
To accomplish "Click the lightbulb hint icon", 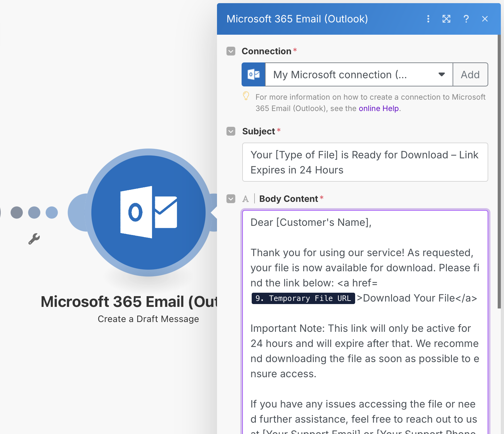I will tap(246, 96).
